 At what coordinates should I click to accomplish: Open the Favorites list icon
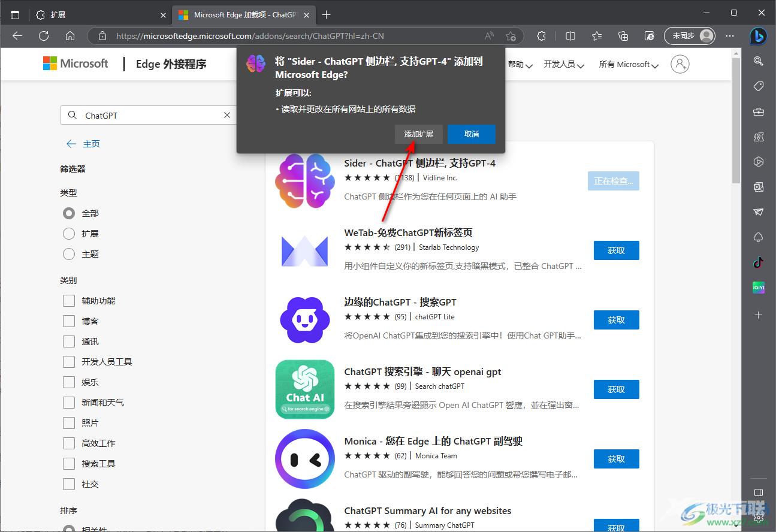tap(597, 36)
